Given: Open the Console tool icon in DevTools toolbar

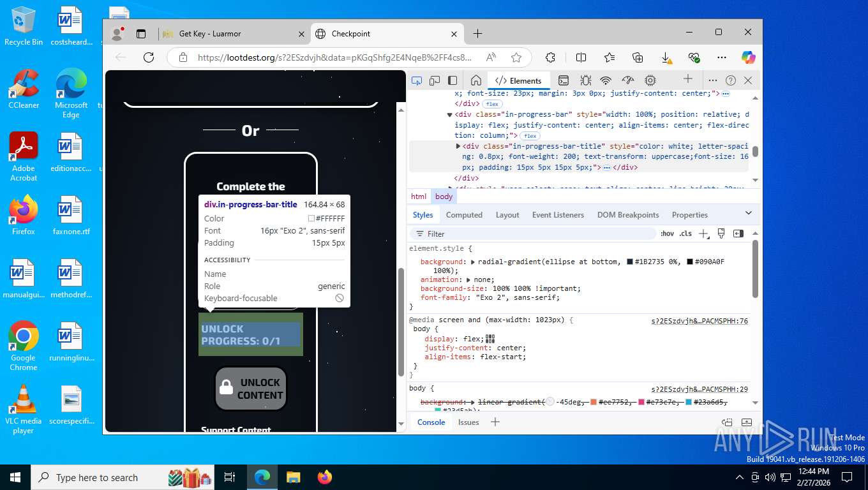Looking at the screenshot, I should pyautogui.click(x=564, y=80).
